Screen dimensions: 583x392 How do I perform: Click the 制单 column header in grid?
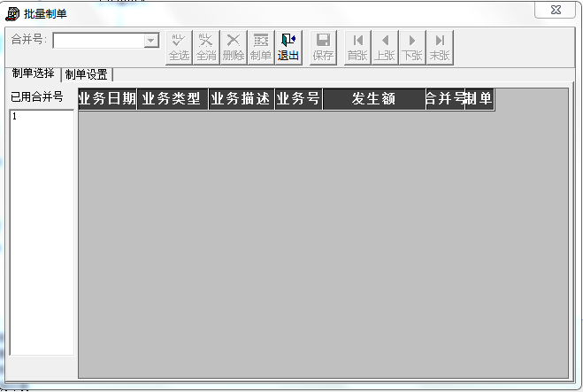479,99
